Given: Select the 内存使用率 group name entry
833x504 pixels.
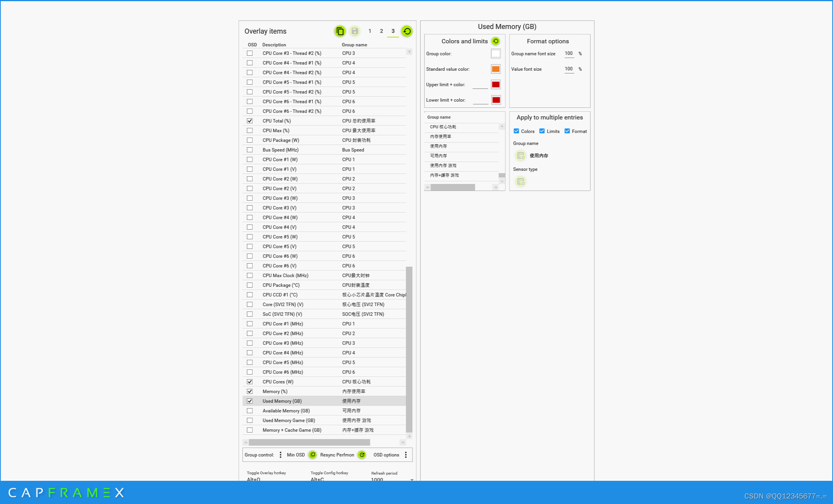Looking at the screenshot, I should pos(462,137).
